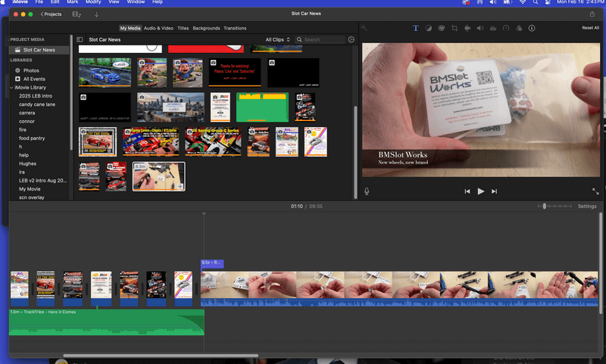Click the search magnifier icon in browser
The image size is (606, 364).
click(299, 39)
